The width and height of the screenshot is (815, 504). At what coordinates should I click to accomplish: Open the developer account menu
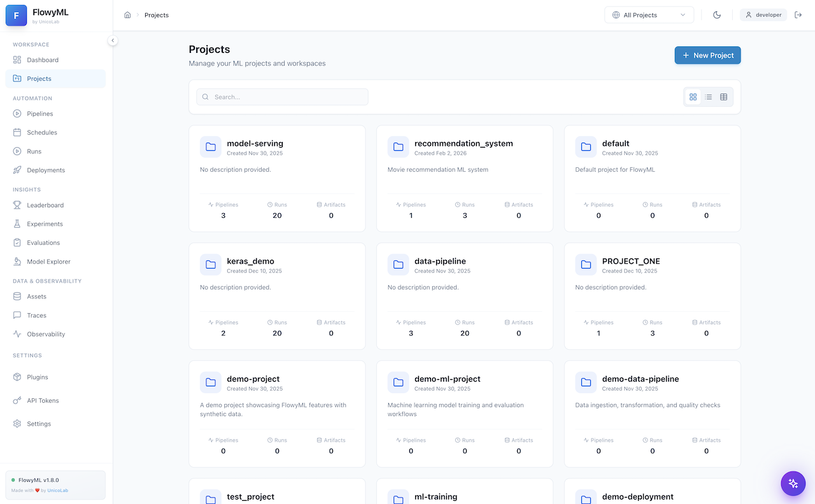click(763, 14)
